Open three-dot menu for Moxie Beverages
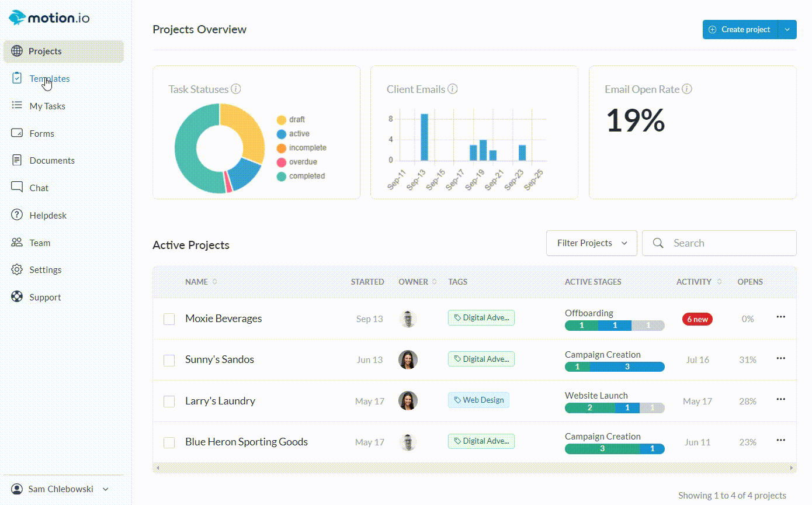The width and height of the screenshot is (812, 505). tap(780, 317)
